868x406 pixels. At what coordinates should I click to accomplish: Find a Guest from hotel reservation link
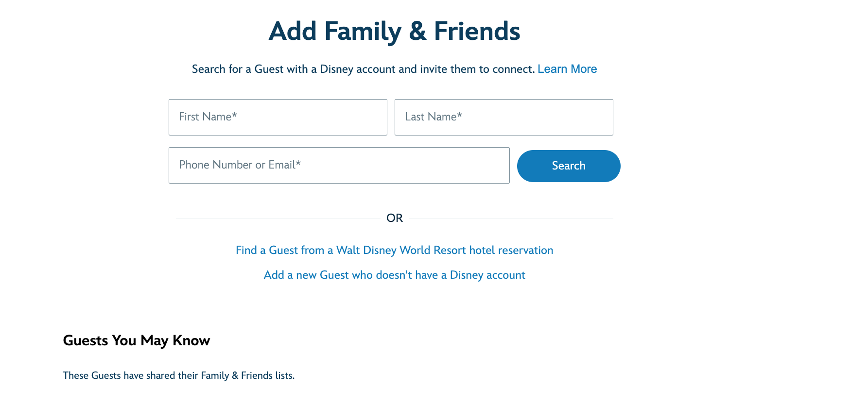pyautogui.click(x=394, y=250)
